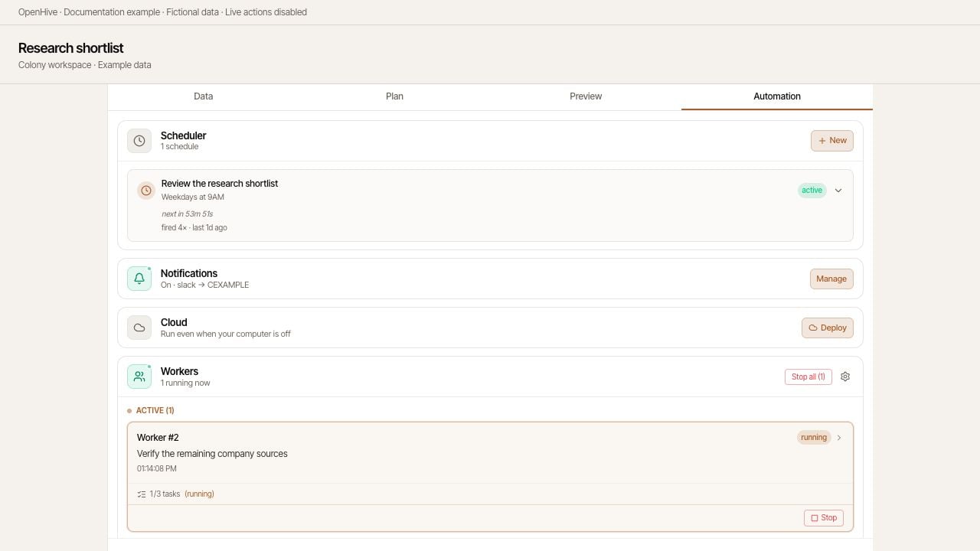Click the Research shortlist page heading
The width and height of the screenshot is (980, 551).
[x=71, y=48]
